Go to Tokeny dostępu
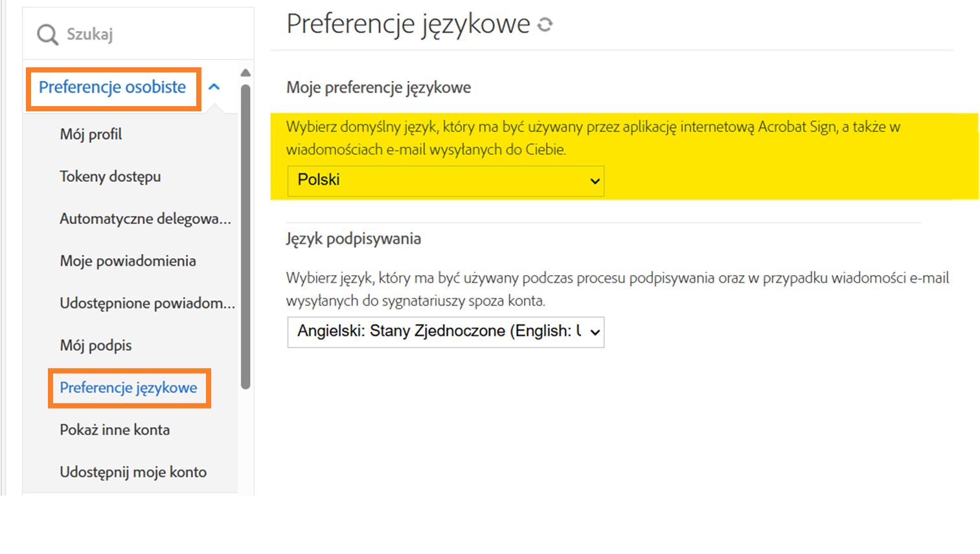 110,177
